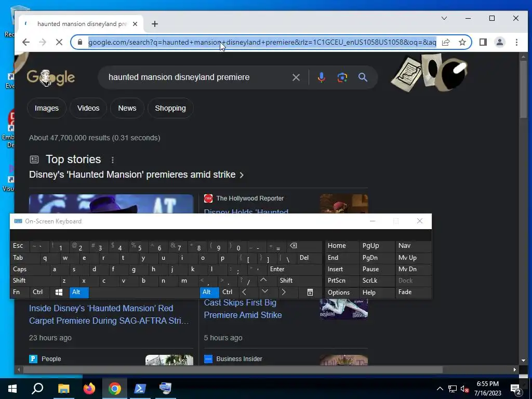Image resolution: width=532 pixels, height=399 pixels.
Task: Share this page via address bar icon
Action: [446, 42]
